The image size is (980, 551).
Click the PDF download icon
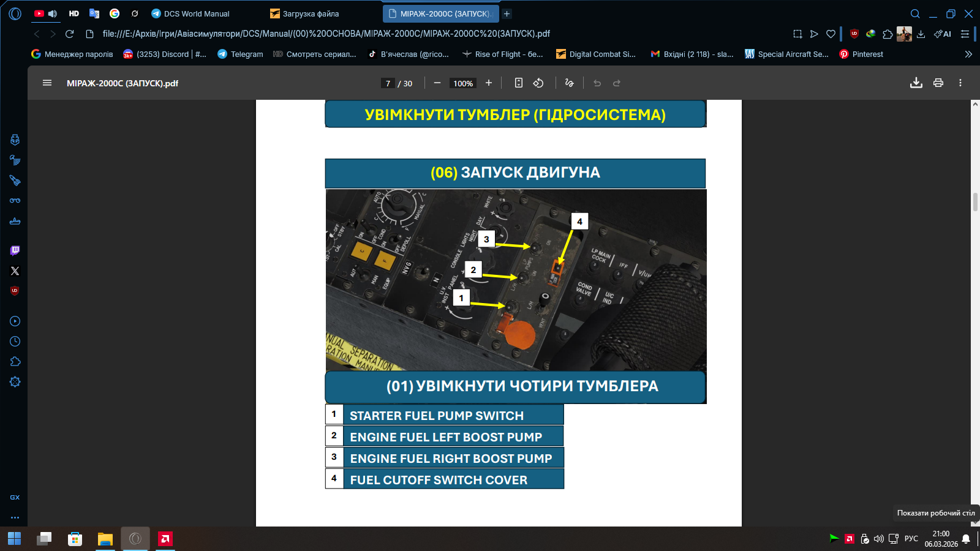pyautogui.click(x=916, y=83)
